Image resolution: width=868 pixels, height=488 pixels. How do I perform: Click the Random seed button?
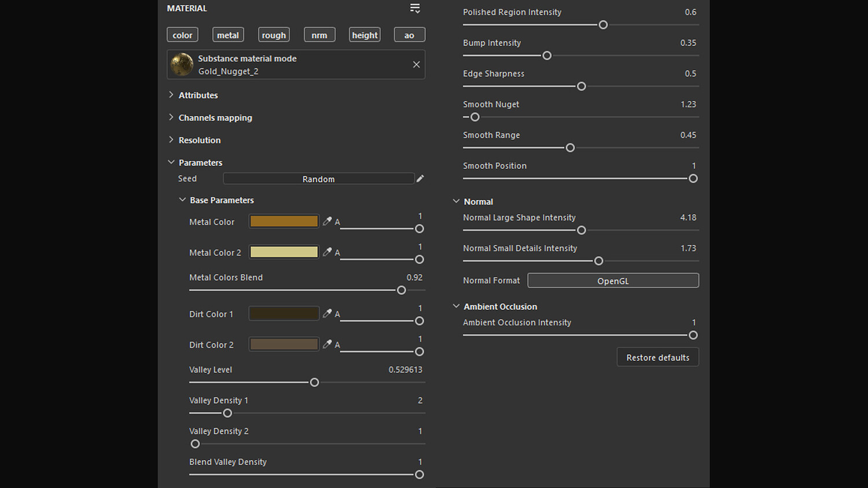point(318,179)
